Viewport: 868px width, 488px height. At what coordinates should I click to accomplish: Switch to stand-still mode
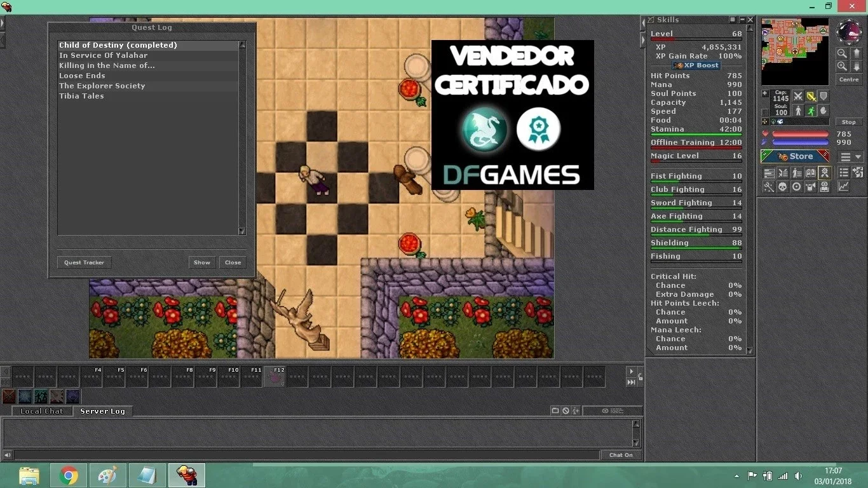click(x=798, y=111)
